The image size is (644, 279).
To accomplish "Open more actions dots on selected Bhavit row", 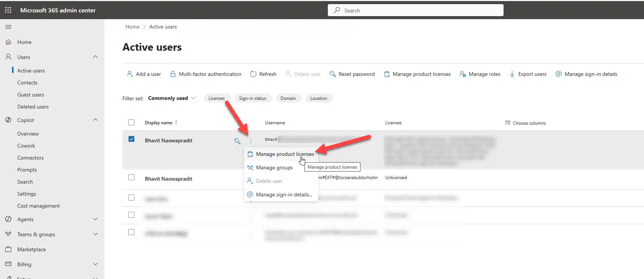I will pos(251,141).
